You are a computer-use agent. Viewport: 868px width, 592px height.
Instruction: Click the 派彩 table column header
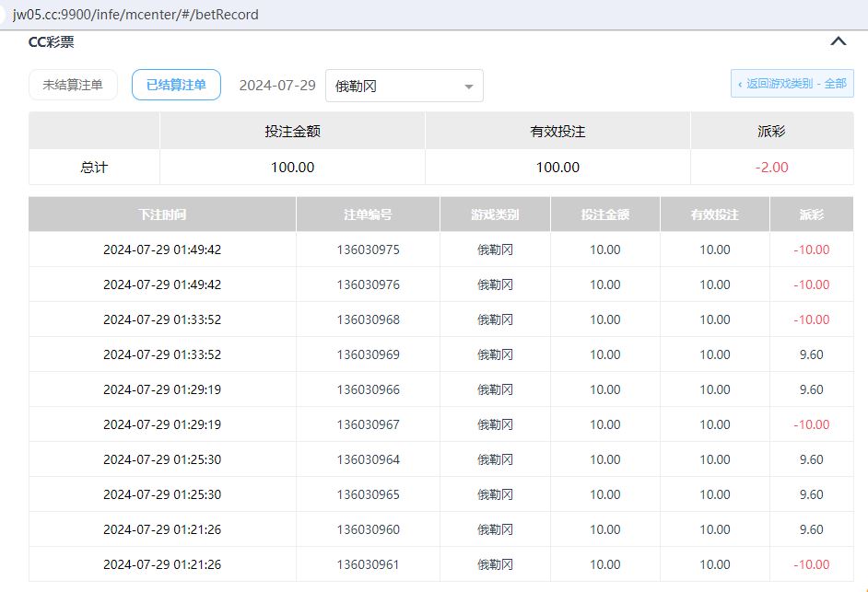pyautogui.click(x=811, y=215)
